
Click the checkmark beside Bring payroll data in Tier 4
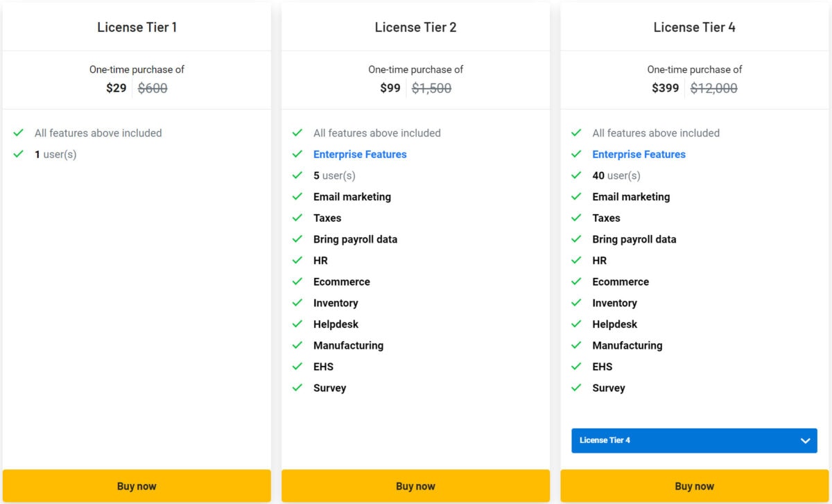577,239
